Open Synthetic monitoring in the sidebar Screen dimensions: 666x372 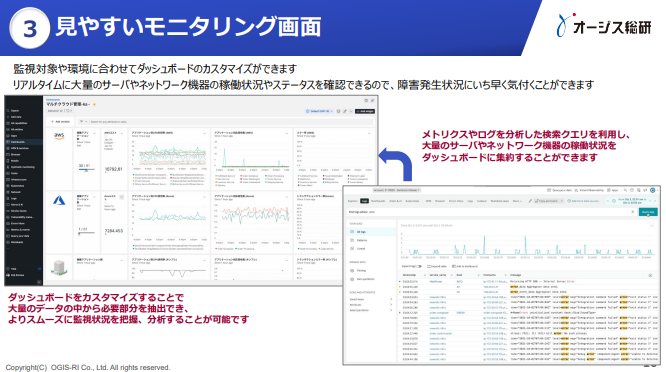point(23,167)
